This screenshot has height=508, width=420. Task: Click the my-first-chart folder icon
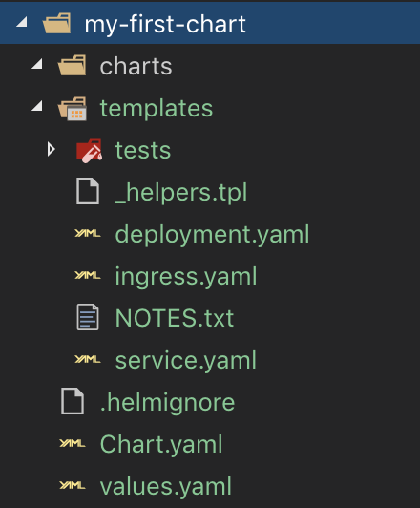[56, 23]
